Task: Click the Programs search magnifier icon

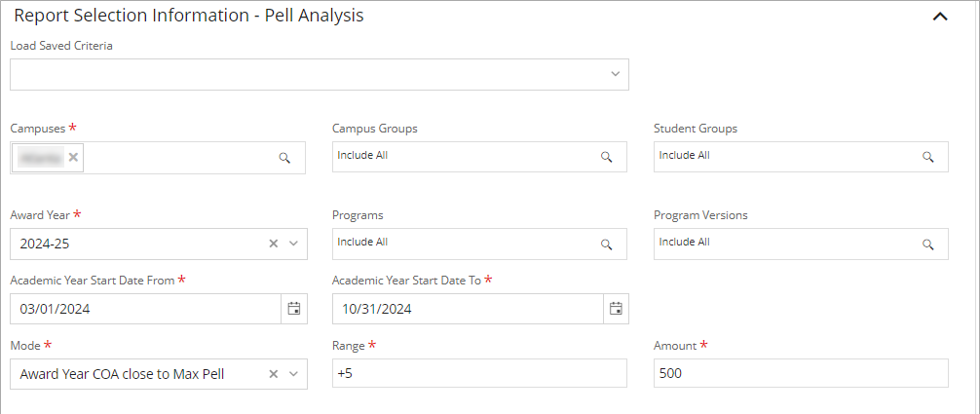Action: [606, 245]
